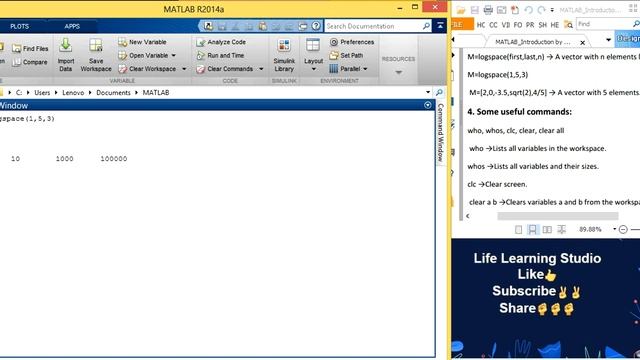Click the orange FILE tab in the document viewer
This screenshot has height=360, width=640.
point(462,25)
